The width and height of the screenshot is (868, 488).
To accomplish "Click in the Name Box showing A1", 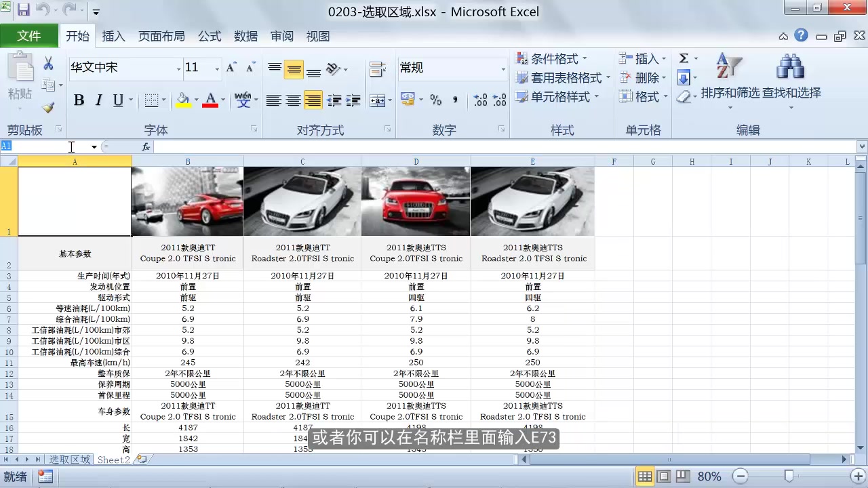I will tap(44, 146).
